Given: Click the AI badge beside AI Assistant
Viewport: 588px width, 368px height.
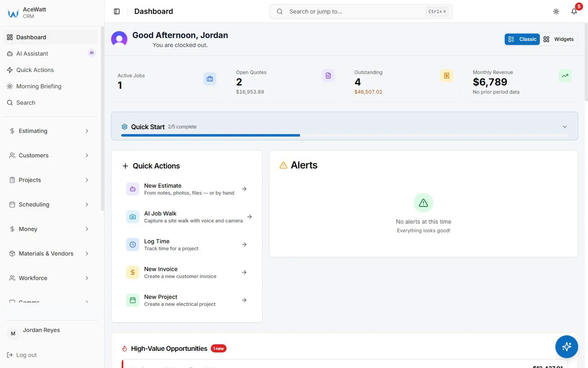Looking at the screenshot, I should coord(91,53).
